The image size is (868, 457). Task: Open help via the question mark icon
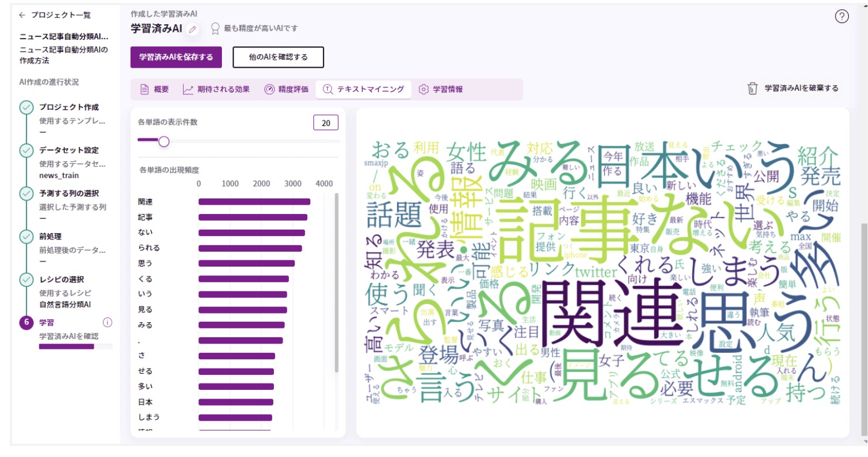point(843,17)
